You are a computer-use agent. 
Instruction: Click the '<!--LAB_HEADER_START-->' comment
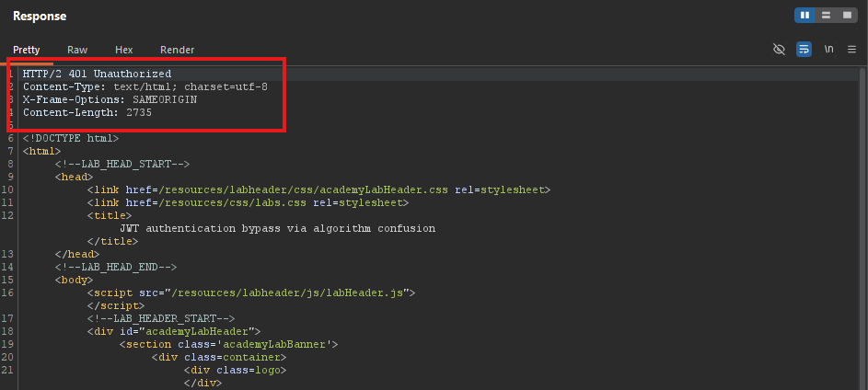pyautogui.click(x=161, y=318)
